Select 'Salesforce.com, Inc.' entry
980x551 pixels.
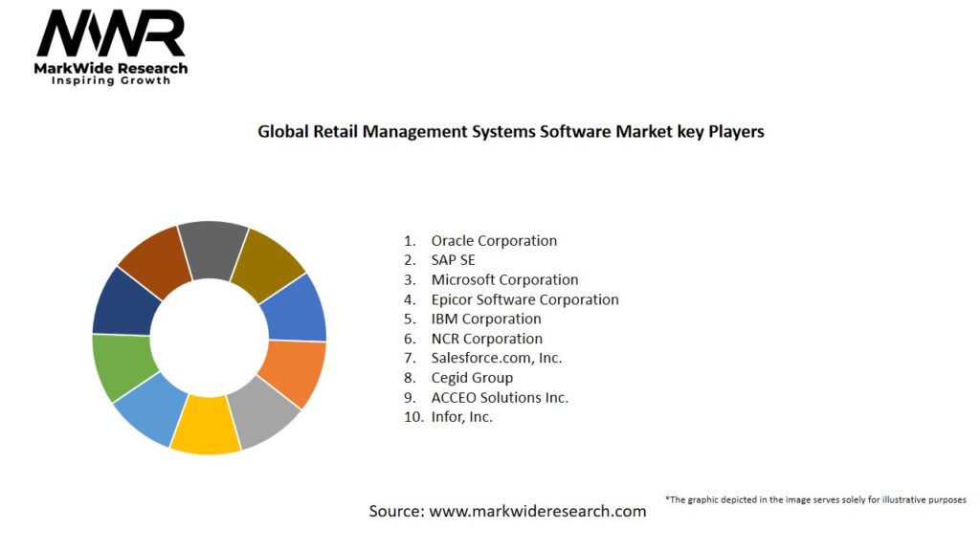pyautogui.click(x=497, y=358)
